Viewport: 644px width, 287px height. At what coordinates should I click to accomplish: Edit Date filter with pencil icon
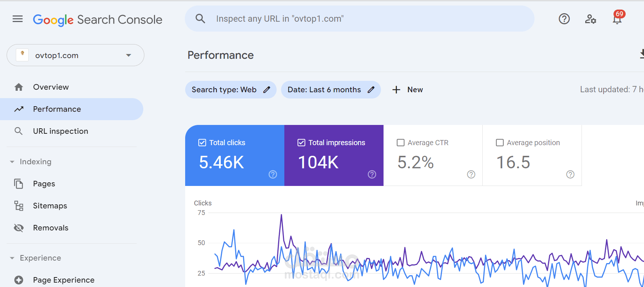371,90
